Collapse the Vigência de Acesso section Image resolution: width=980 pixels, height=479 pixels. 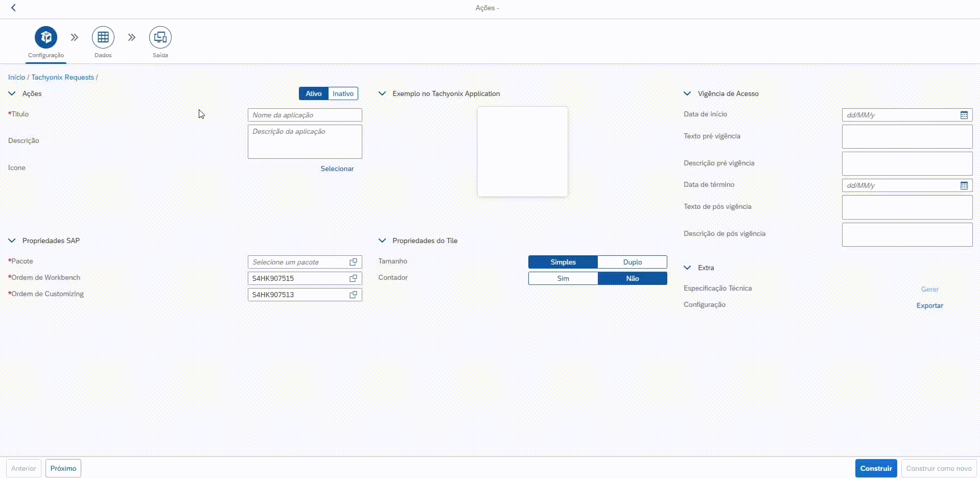pos(688,93)
